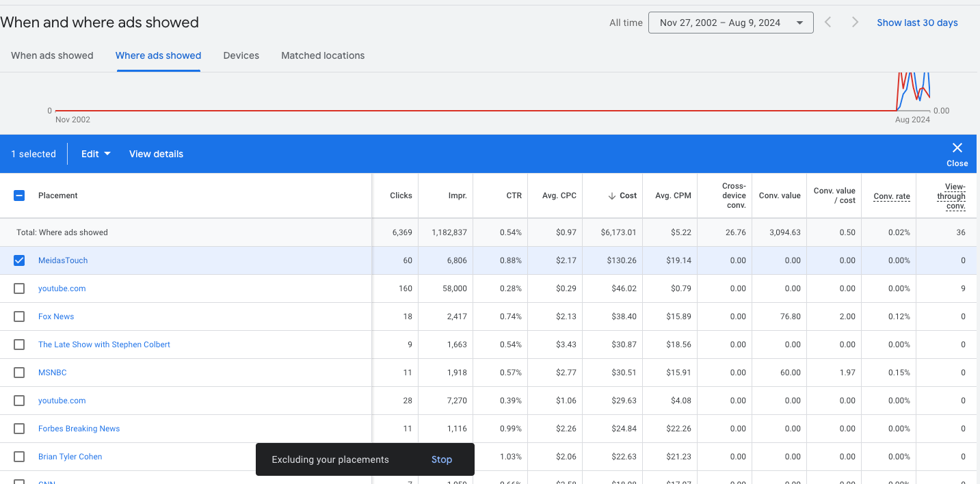The image size is (980, 484).
Task: Click the $22.26 Avg. CPM cell
Action: [678, 429]
